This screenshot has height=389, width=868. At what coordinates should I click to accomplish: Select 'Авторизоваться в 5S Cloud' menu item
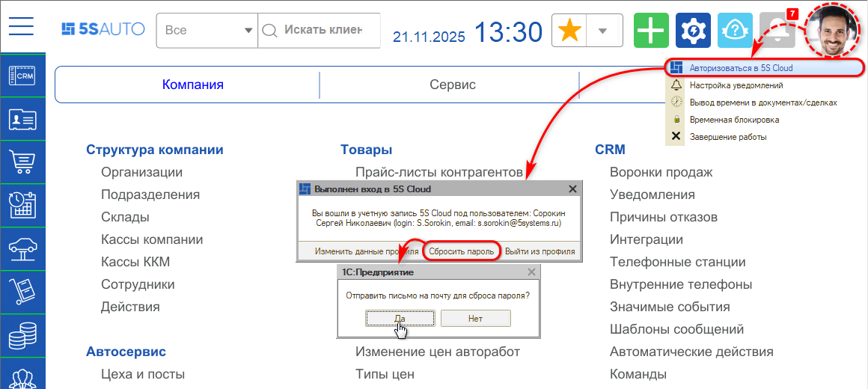[765, 68]
